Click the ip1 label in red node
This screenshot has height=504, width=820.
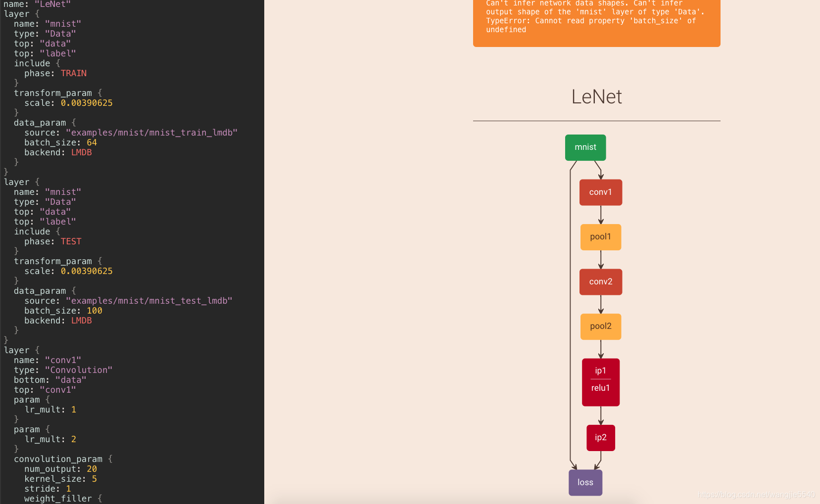601,371
